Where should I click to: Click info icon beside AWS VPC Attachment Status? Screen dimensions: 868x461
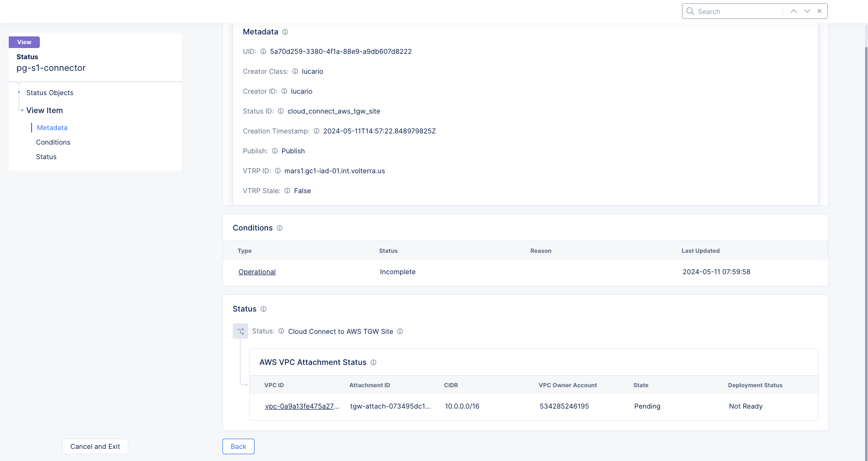tap(374, 362)
